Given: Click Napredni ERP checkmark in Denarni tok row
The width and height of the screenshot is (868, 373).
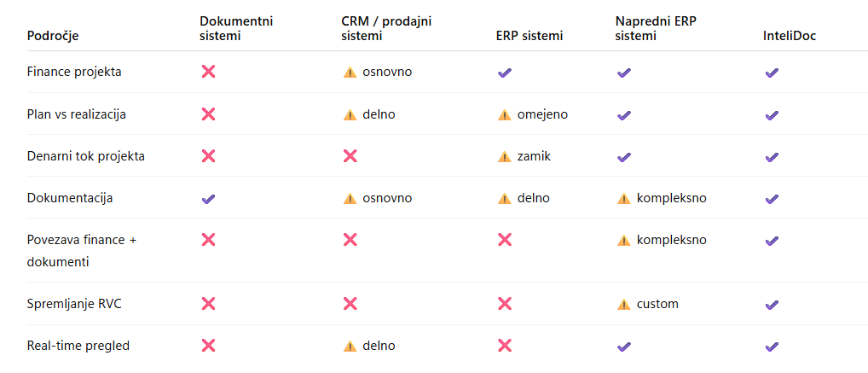Looking at the screenshot, I should tap(623, 157).
